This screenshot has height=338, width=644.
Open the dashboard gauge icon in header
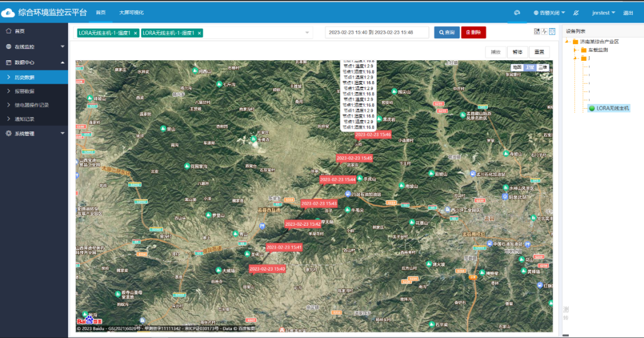516,13
